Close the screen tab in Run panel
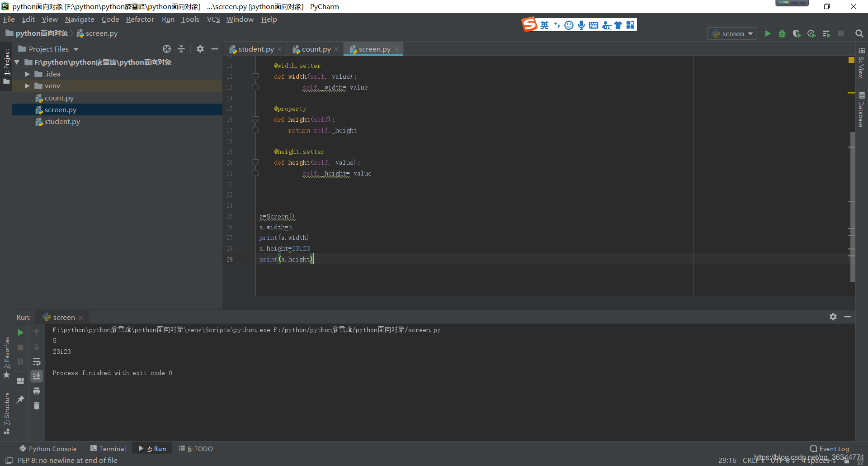 coord(81,318)
